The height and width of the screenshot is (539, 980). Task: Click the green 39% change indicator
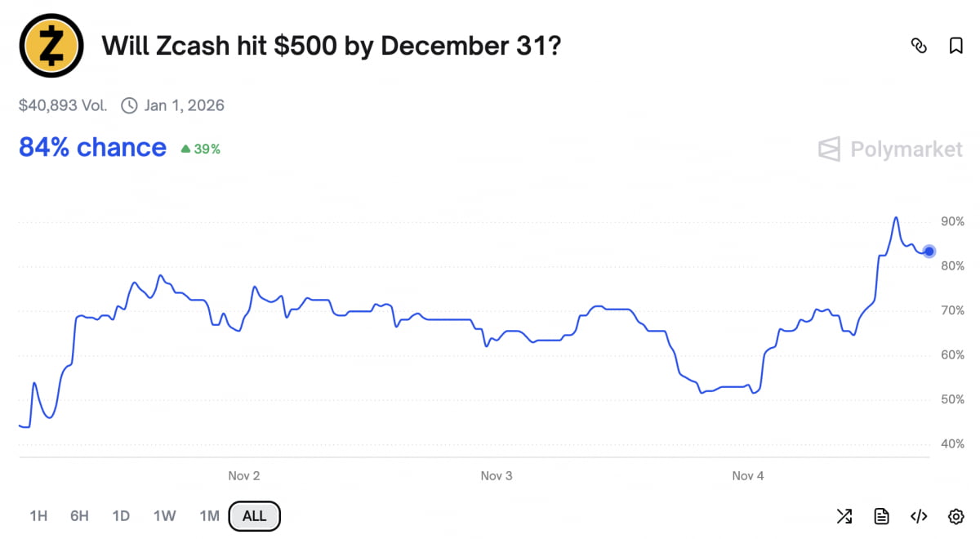(201, 149)
